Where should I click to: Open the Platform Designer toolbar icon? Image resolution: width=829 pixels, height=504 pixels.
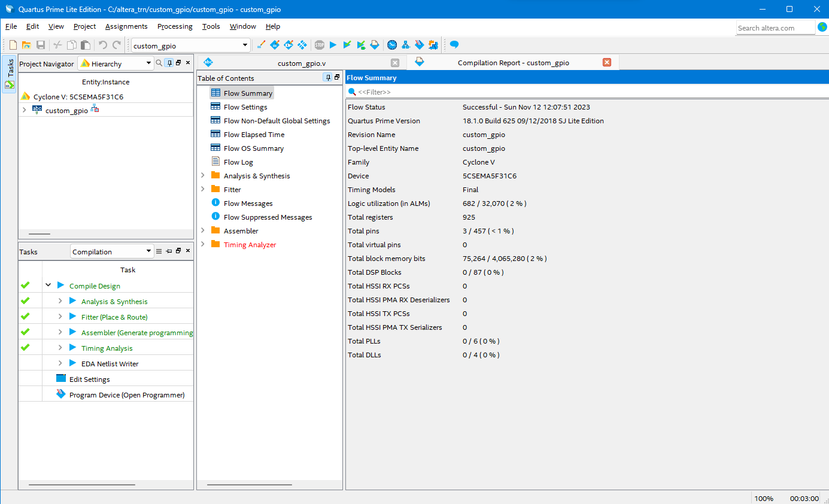coord(433,45)
